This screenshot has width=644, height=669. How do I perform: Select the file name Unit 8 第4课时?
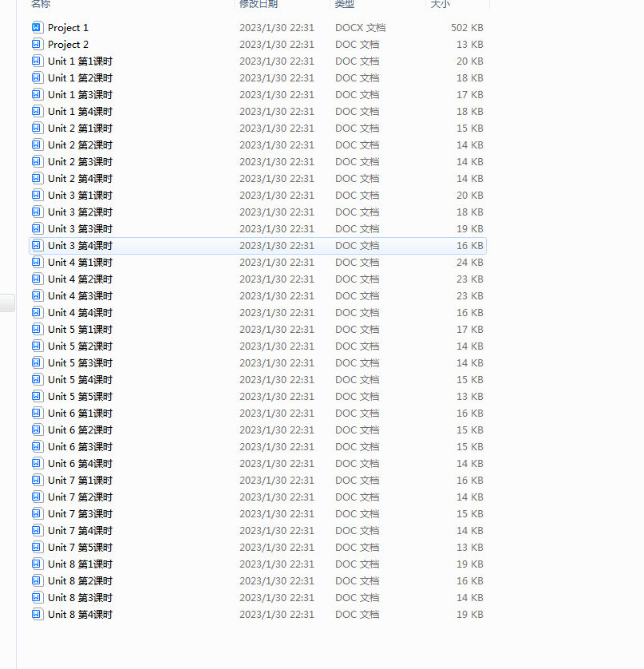(x=80, y=615)
